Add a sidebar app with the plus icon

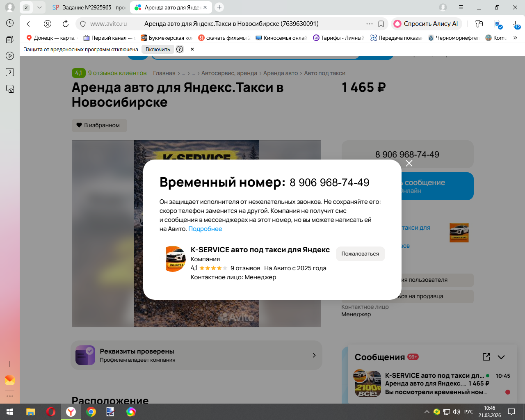10,364
